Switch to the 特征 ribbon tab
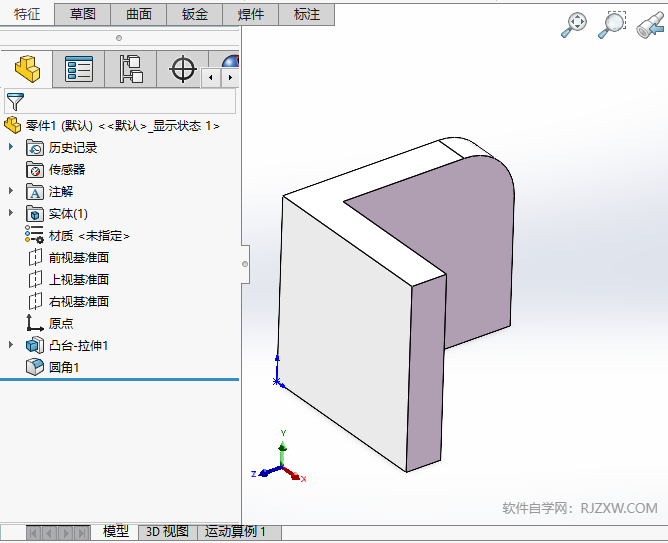 click(27, 14)
